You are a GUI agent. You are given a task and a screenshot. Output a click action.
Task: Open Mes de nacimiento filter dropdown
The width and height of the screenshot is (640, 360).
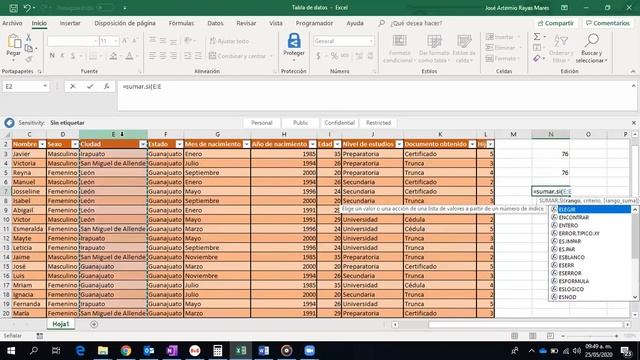pos(247,144)
